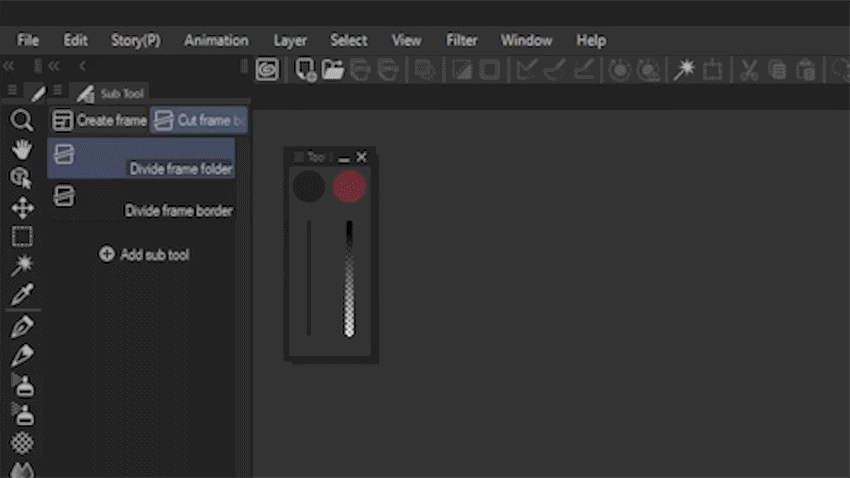The width and height of the screenshot is (850, 478).
Task: Click the single left arrow in dock bar
Action: coord(82,66)
